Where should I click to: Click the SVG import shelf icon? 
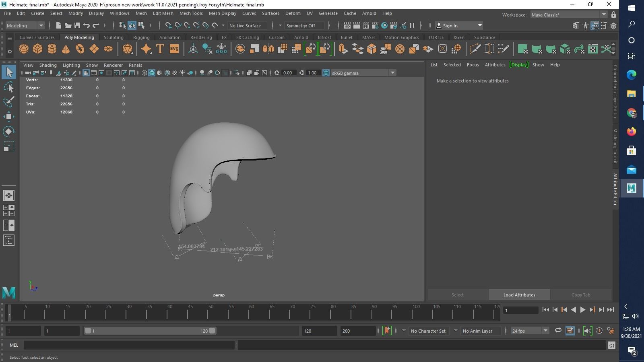(174, 49)
